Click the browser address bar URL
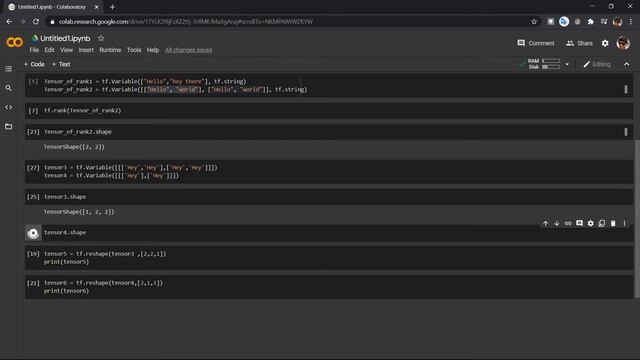640x360 pixels. [x=186, y=22]
